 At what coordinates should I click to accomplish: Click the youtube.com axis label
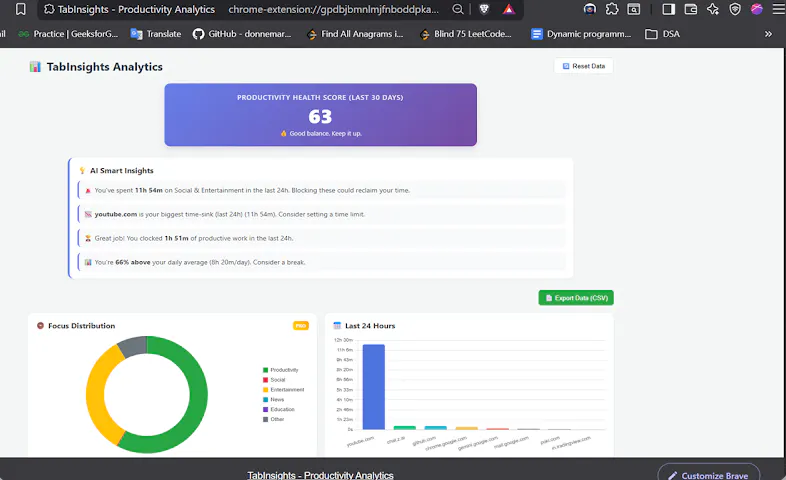(x=360, y=441)
